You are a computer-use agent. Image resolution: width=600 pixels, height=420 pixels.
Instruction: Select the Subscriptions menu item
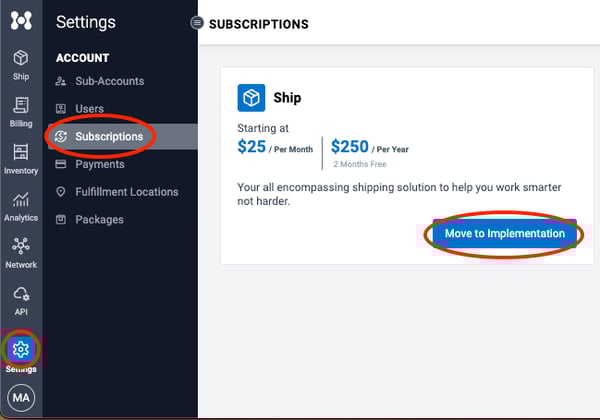[x=109, y=136]
